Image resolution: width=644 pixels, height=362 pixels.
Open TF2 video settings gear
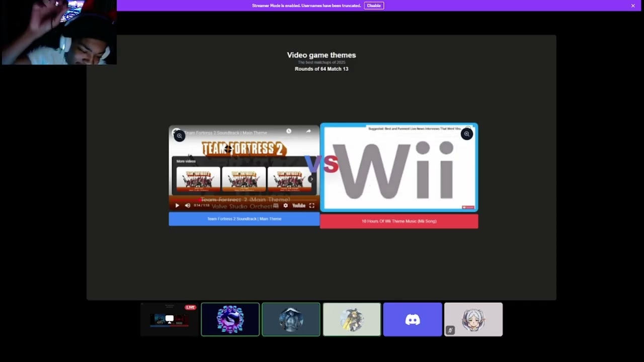click(286, 206)
